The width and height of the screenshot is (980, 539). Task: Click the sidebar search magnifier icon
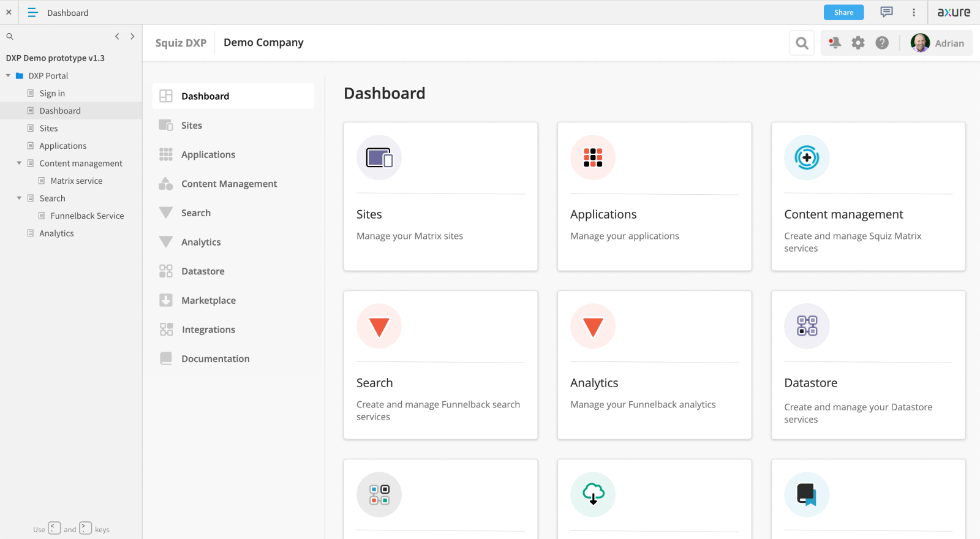click(10, 37)
